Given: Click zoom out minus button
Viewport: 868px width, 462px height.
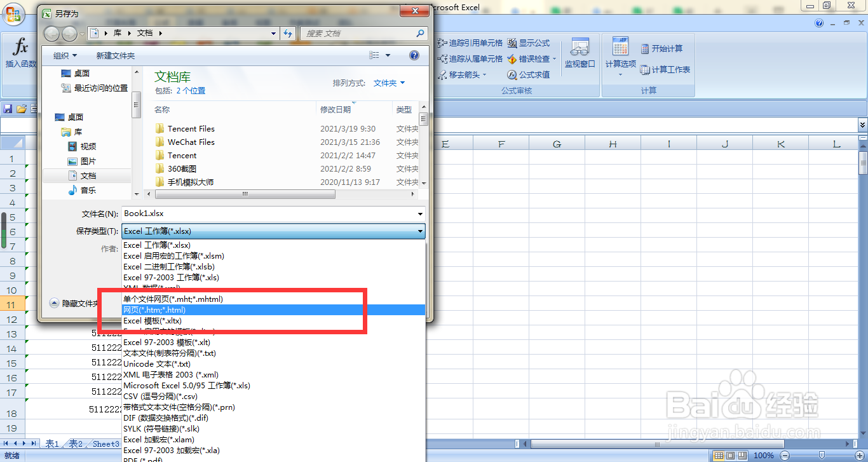Looking at the screenshot, I should point(784,456).
